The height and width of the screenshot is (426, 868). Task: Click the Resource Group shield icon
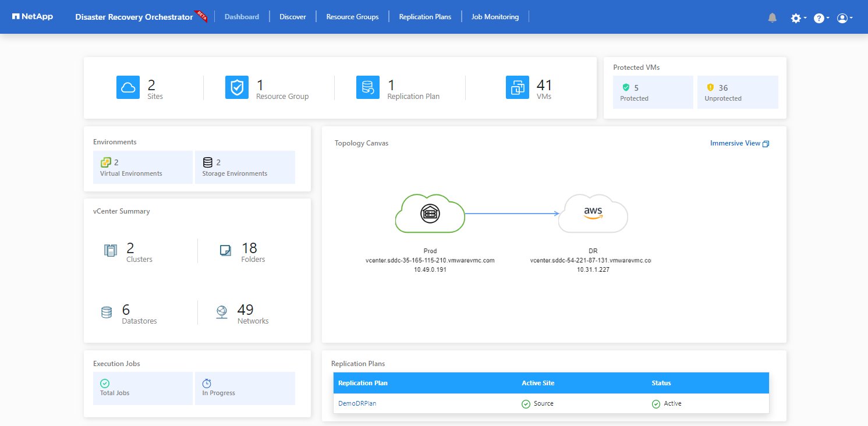click(x=237, y=87)
